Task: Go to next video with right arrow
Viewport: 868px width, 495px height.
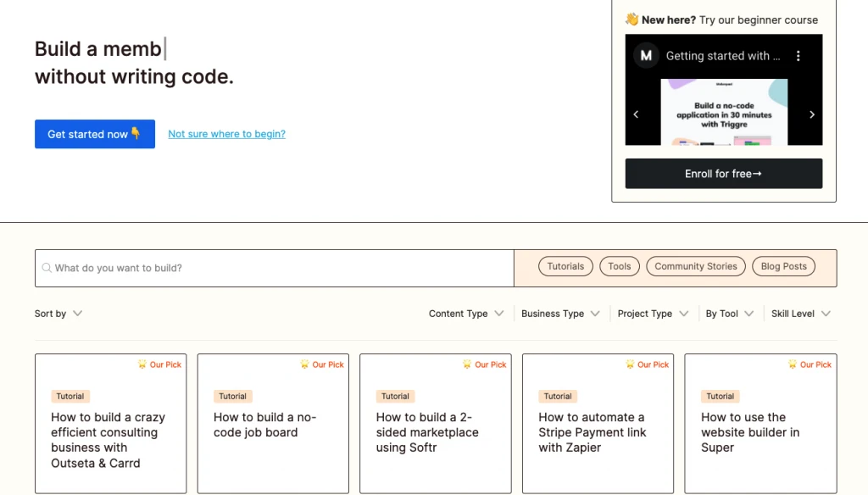Action: (812, 114)
